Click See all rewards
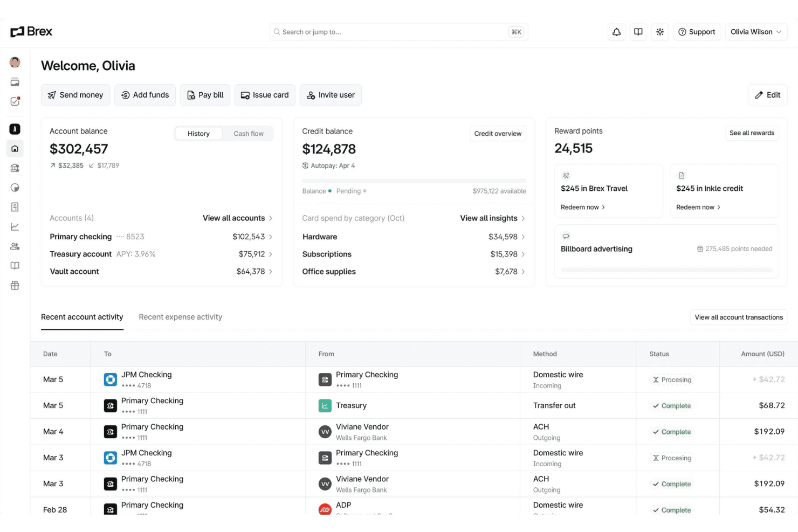This screenshot has width=798, height=532. point(752,133)
